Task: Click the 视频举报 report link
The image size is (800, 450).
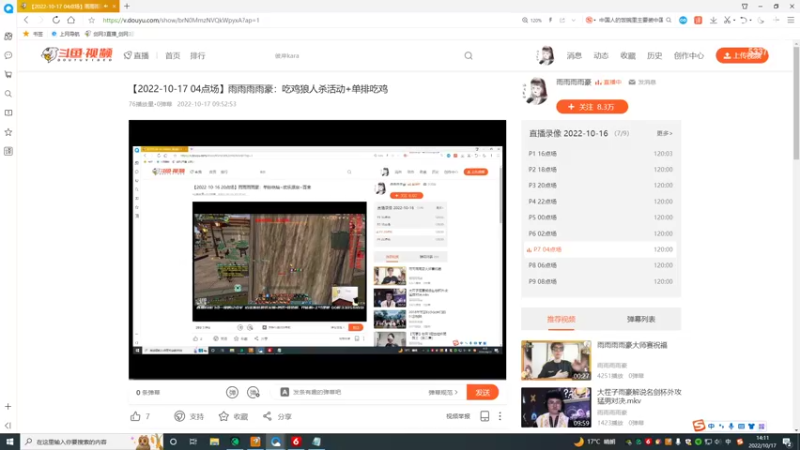Action: pos(458,416)
